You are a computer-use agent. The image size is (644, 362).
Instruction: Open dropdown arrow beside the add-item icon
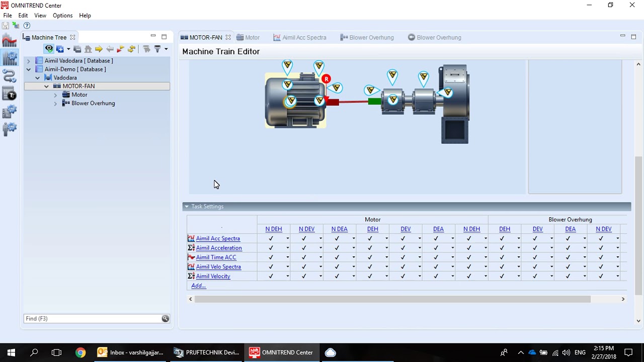point(68,49)
